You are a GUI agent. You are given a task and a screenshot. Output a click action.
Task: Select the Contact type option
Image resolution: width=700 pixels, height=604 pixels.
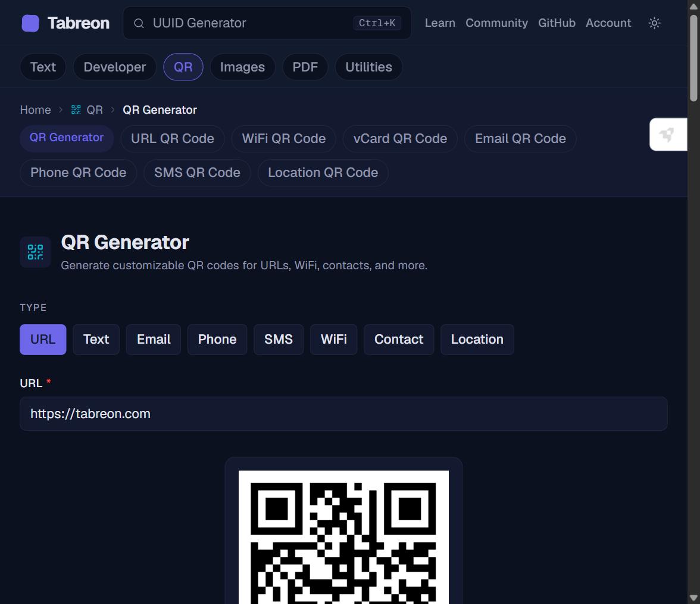[x=399, y=340]
